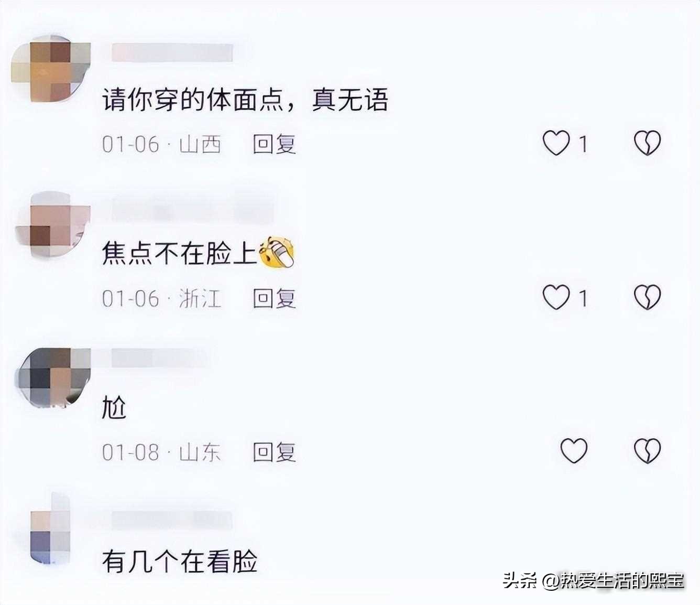Reply to the Shandong 尬 comment
Image resolution: width=700 pixels, height=605 pixels.
pyautogui.click(x=275, y=452)
